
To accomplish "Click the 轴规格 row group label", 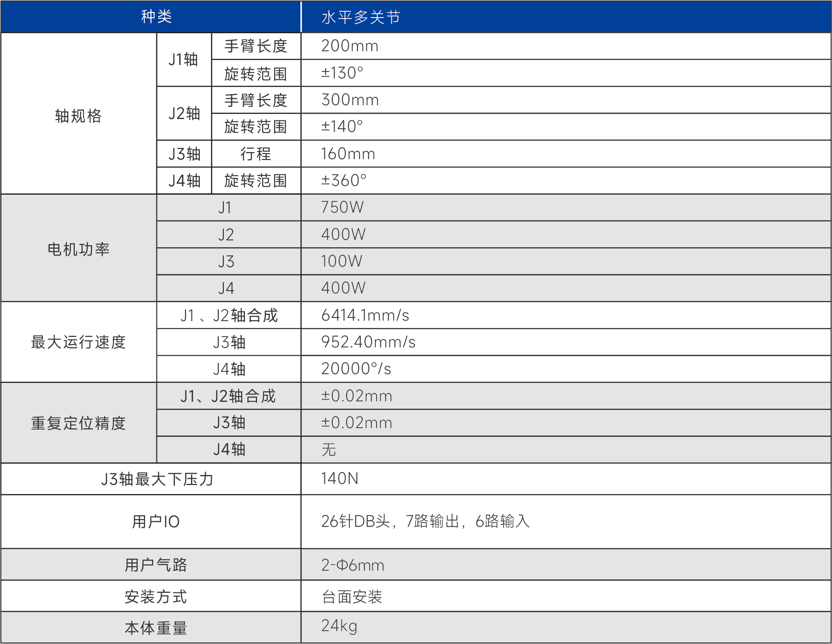I will coord(78,116).
